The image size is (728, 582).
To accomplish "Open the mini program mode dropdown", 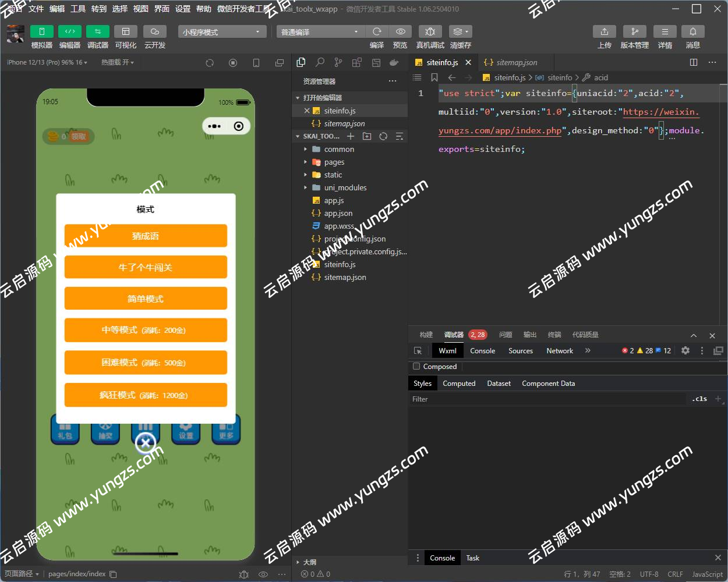I will [221, 32].
